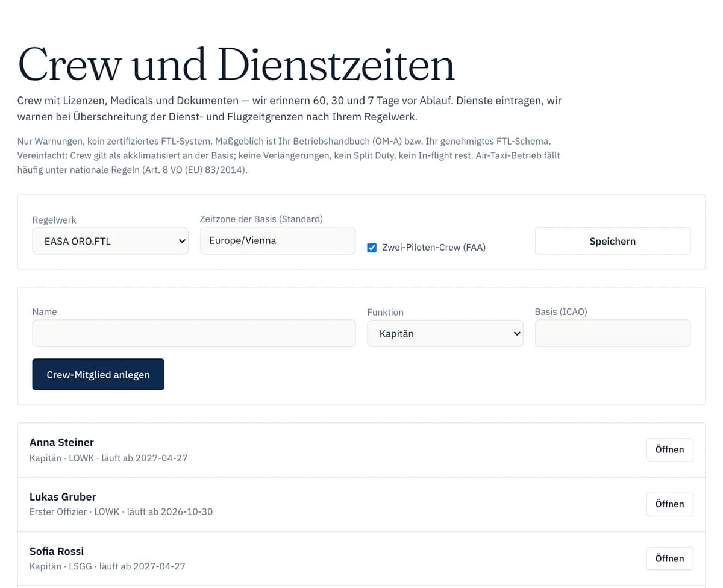723x588 pixels.
Task: Click text Kapitän · LSGG · läuft ab 2027-04-27
Action: 107,566
